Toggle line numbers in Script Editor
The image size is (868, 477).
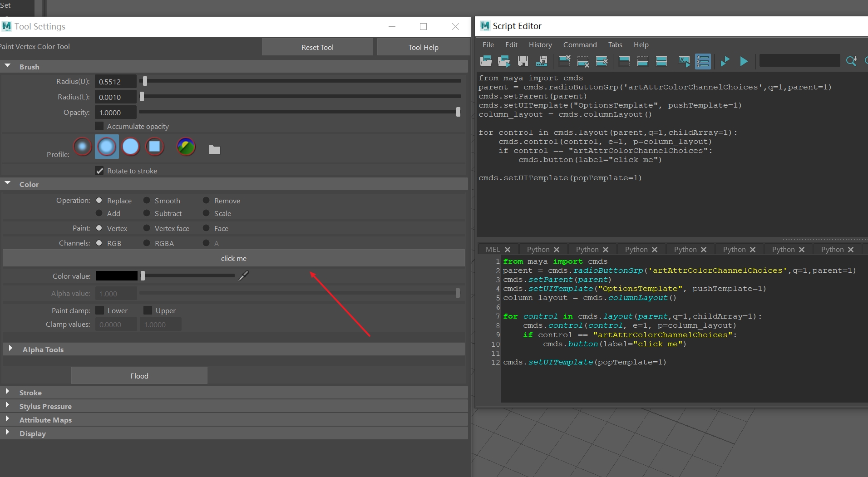tap(702, 61)
